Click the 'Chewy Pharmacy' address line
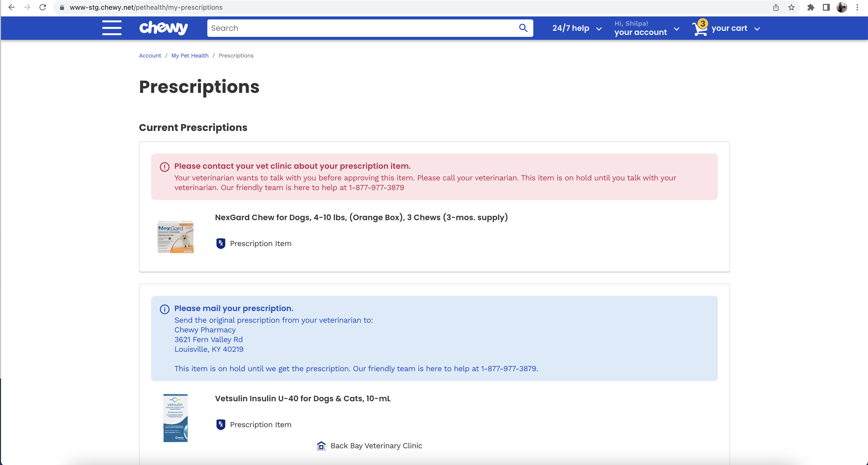This screenshot has height=465, width=868. point(205,330)
